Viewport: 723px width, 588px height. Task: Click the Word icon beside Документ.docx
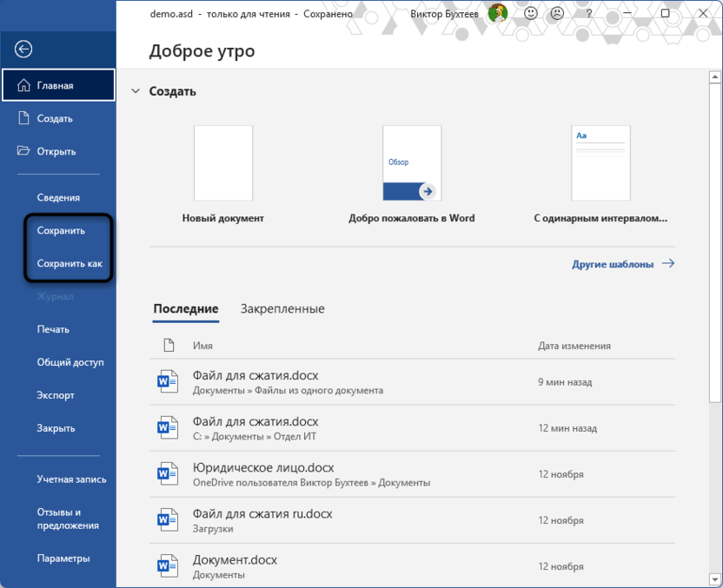pos(168,565)
